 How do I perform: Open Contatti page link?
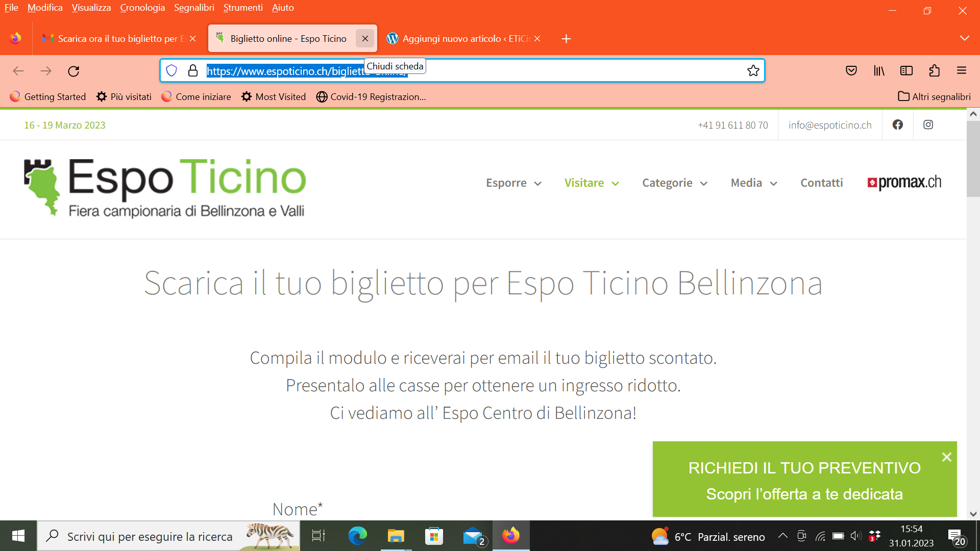point(822,183)
